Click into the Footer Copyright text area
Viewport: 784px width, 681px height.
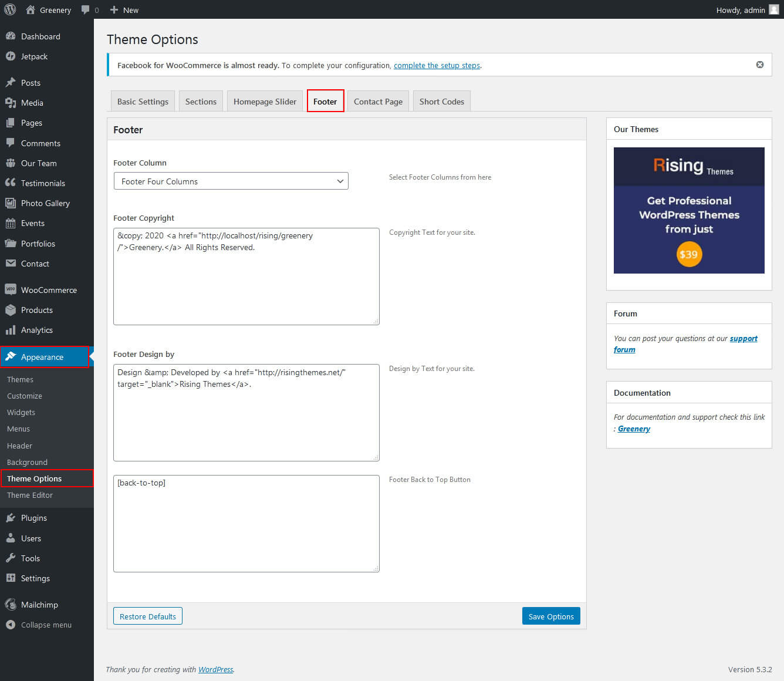pyautogui.click(x=246, y=282)
